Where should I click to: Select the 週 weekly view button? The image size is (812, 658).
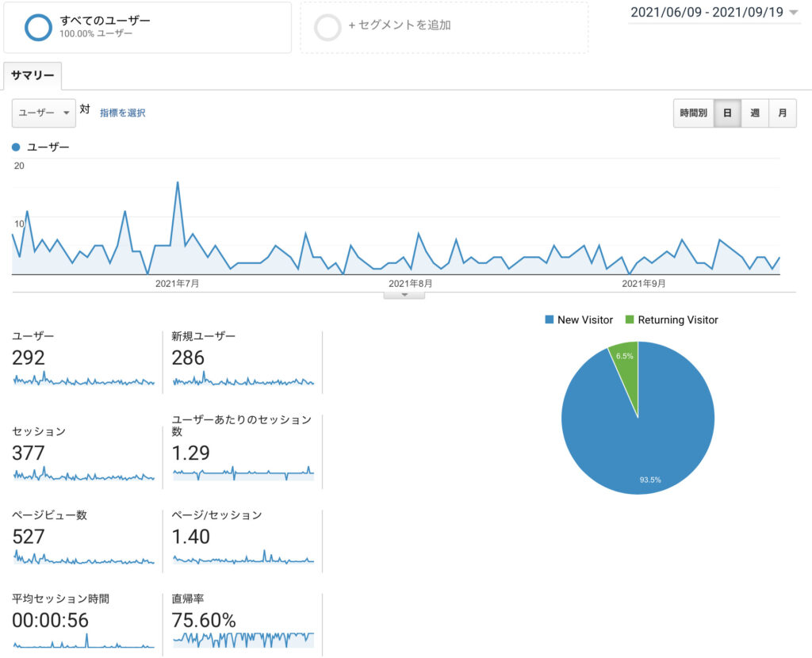click(755, 113)
